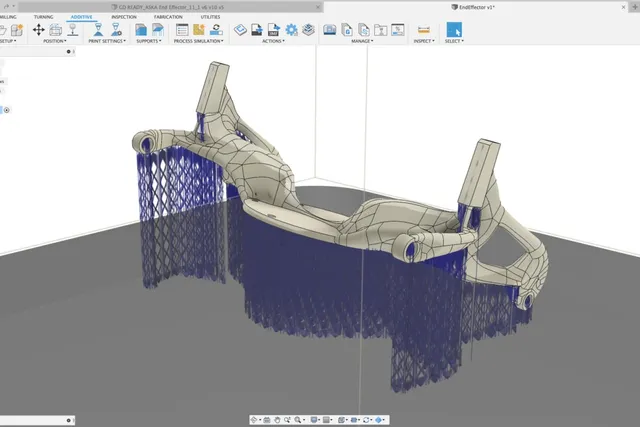
Task: Expand the SUPPORTS dropdown menu
Action: [149, 41]
